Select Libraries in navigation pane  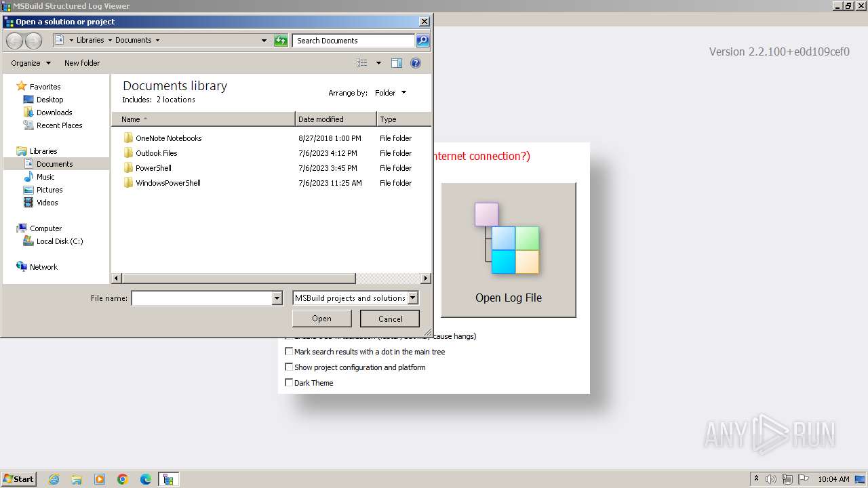click(43, 151)
